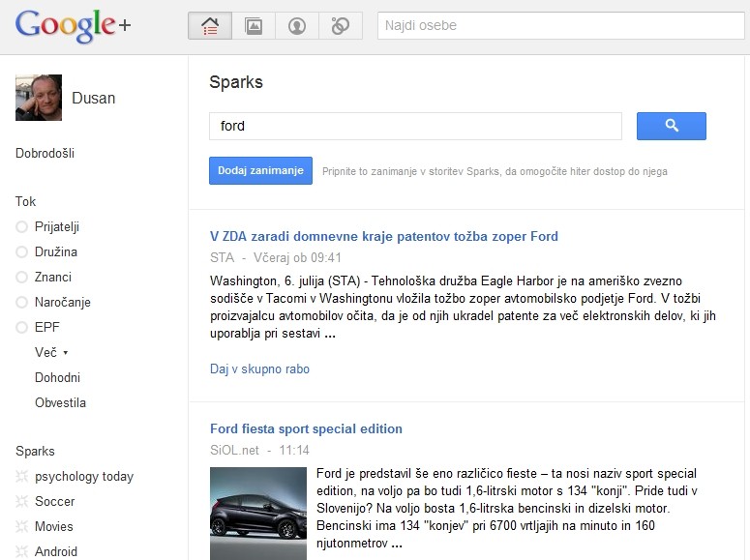This screenshot has height=560, width=750.
Task: Select the Družina circle radio
Action: click(21, 251)
